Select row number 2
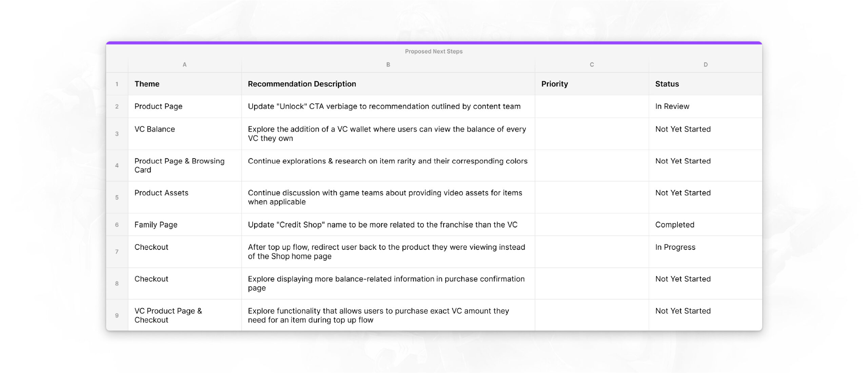This screenshot has height=373, width=868. 117,107
